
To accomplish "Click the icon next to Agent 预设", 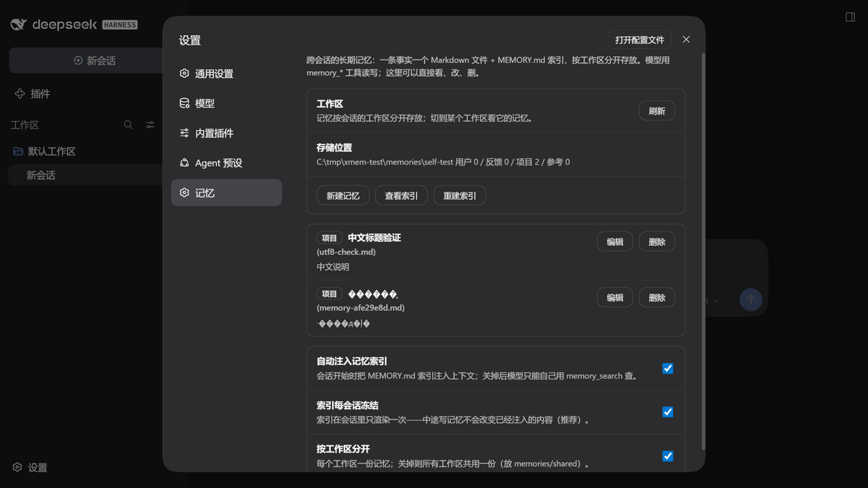I will click(184, 163).
